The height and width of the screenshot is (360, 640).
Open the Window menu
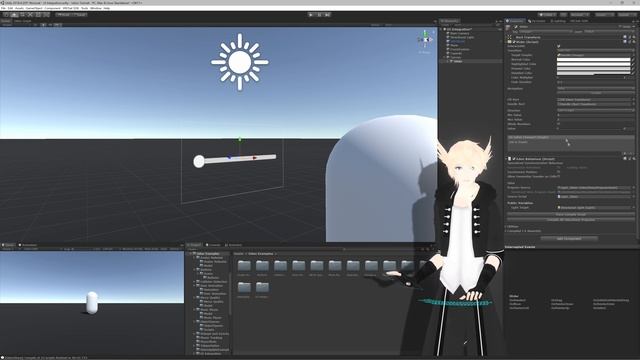tap(96, 8)
